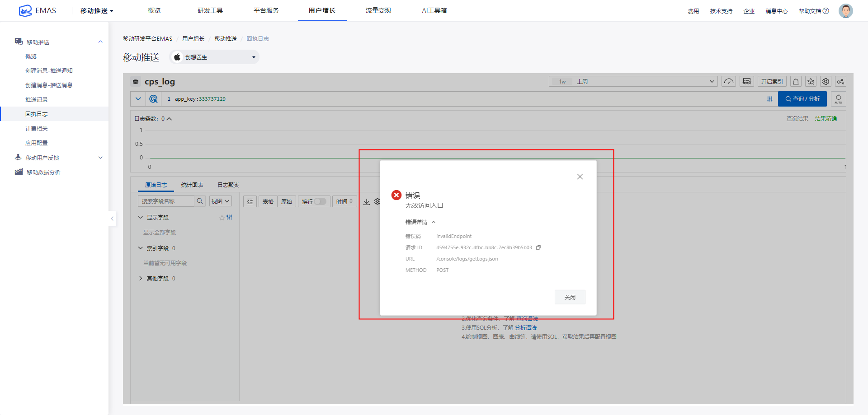Switch to 概览 top tab
The height and width of the screenshot is (415, 868).
point(154,10)
